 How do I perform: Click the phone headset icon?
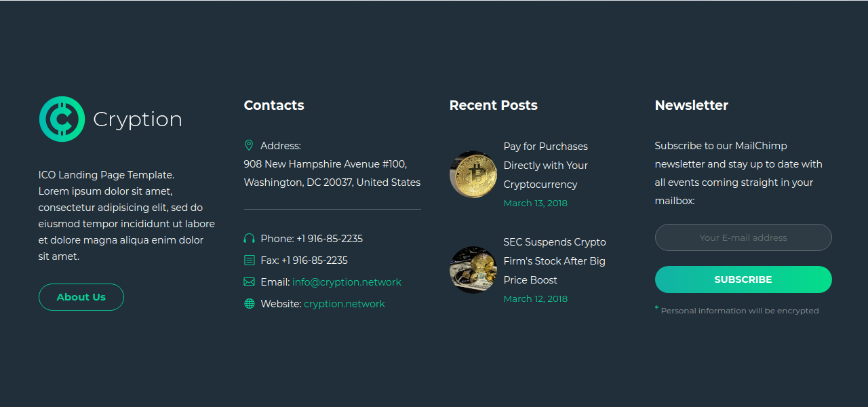pyautogui.click(x=249, y=239)
